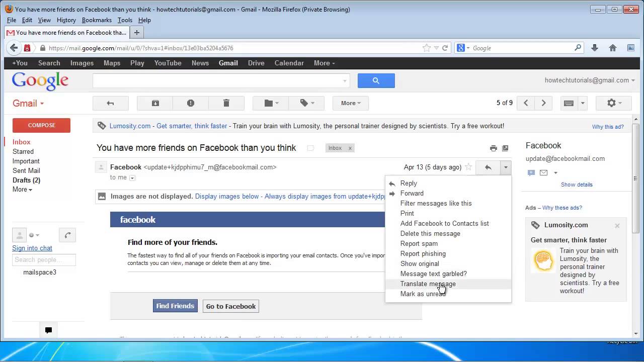The image size is (644, 362).
Task: Select Forward from the dropdown menu
Action: pos(448,194)
